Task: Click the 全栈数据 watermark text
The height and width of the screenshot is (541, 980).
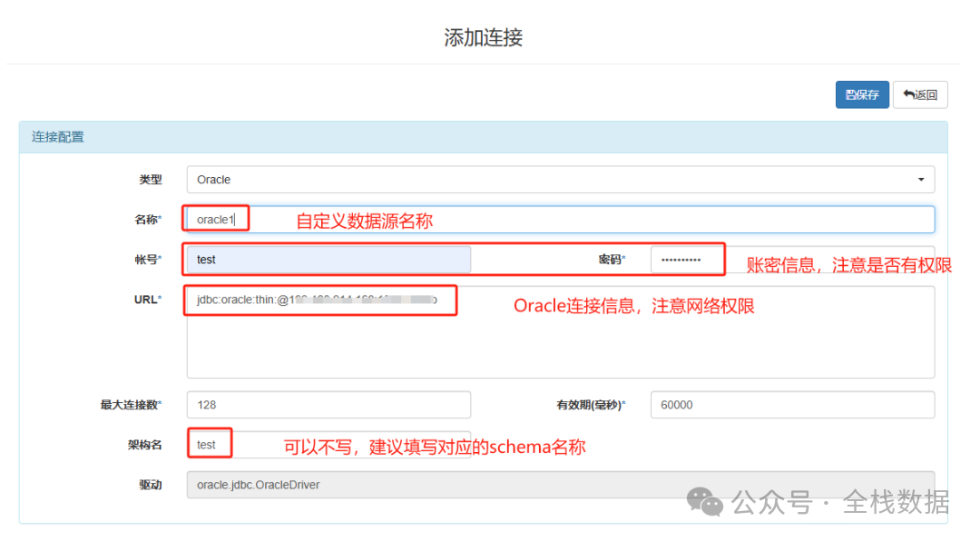Action: tap(896, 502)
